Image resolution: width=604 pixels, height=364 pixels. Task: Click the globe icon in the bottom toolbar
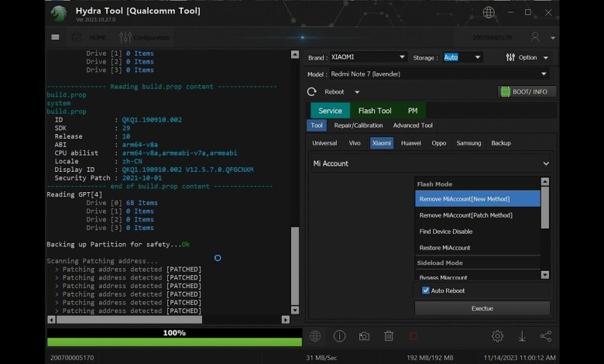pyautogui.click(x=315, y=336)
